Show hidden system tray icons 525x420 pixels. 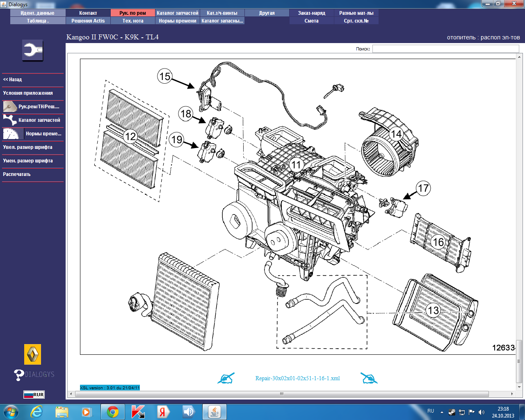pyautogui.click(x=442, y=412)
